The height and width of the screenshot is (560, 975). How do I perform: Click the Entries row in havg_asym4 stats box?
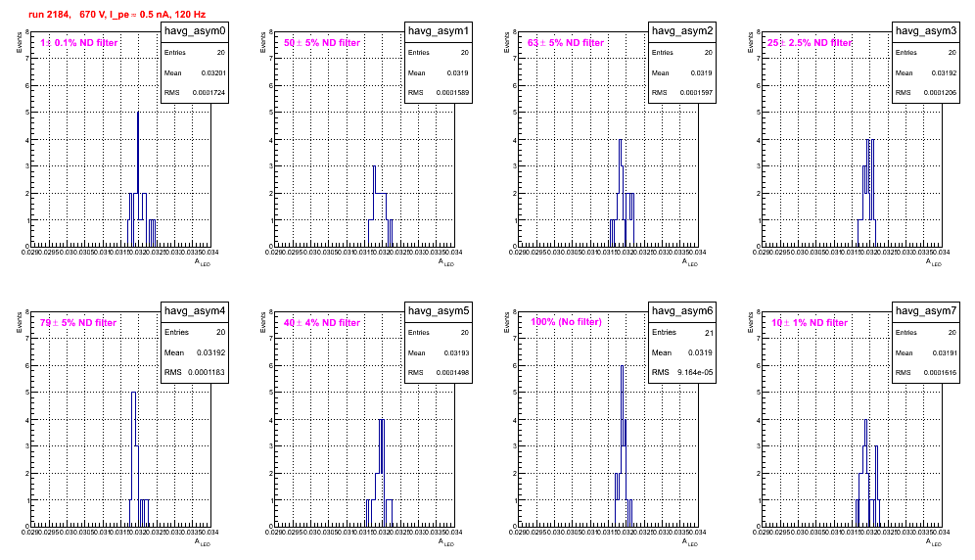tap(195, 332)
